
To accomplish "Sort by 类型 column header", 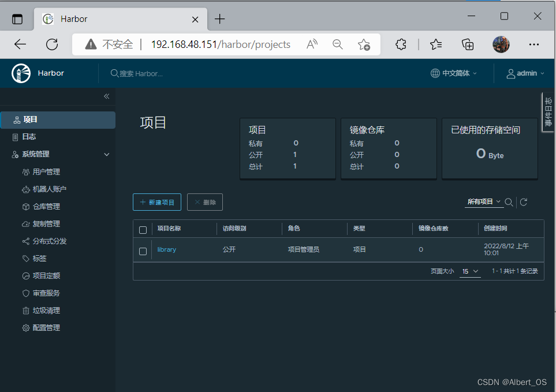I will (359, 229).
